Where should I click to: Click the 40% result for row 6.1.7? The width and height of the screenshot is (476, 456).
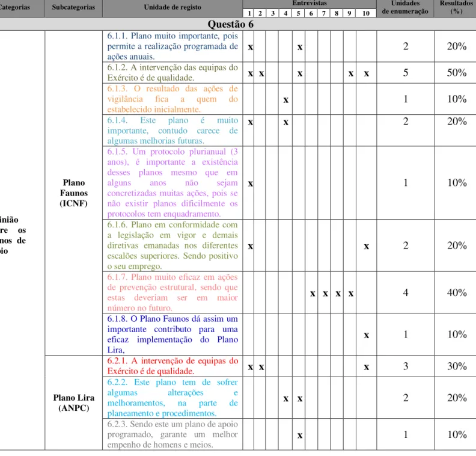click(457, 292)
